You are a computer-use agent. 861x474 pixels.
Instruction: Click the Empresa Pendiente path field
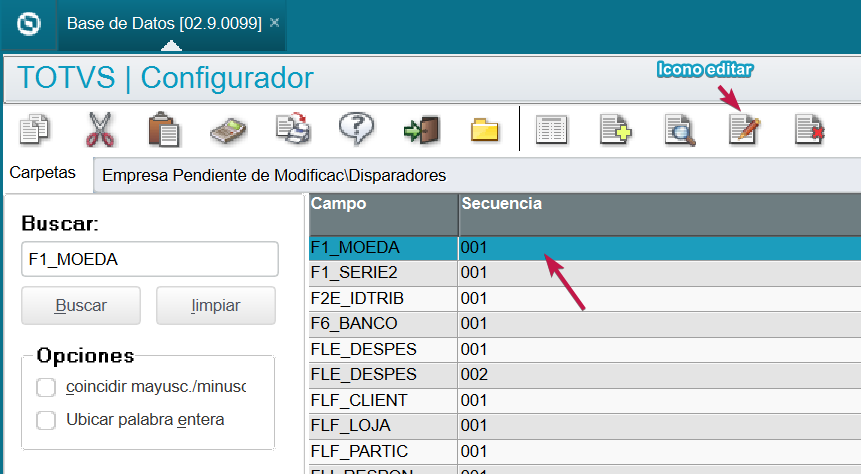pyautogui.click(x=477, y=175)
